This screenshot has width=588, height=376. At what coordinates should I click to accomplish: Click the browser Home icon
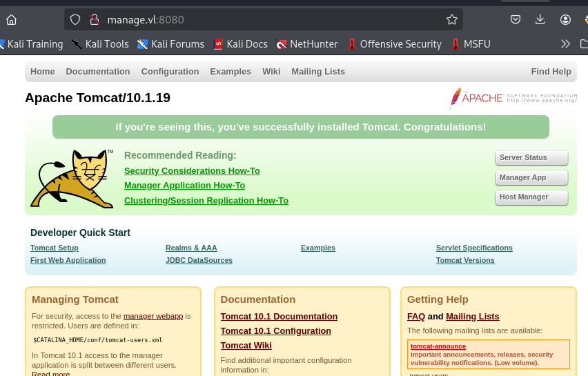(11, 19)
